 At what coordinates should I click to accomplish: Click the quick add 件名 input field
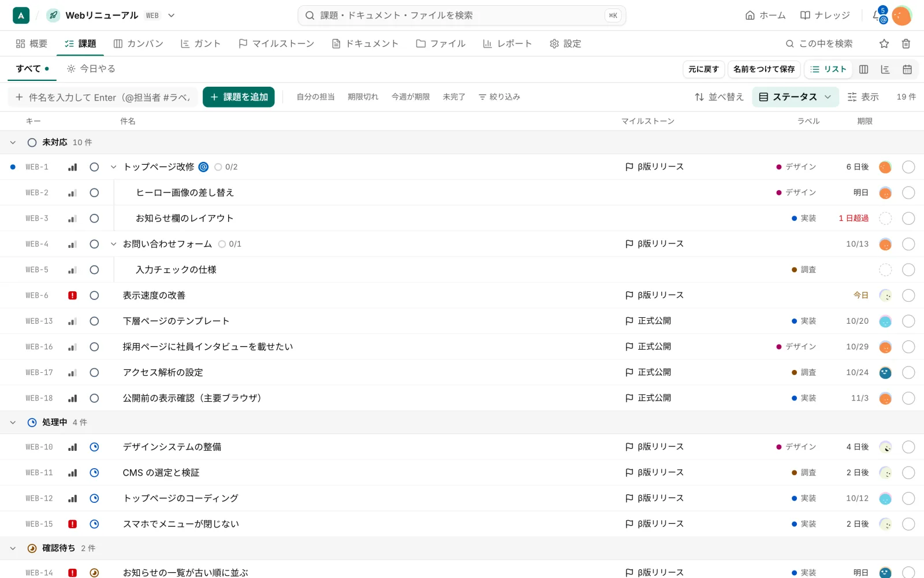(x=103, y=97)
